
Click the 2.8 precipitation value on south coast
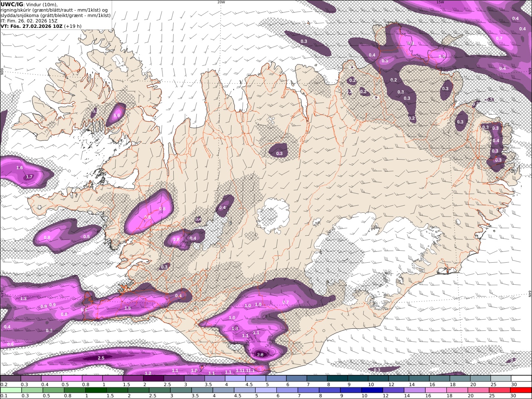(x=260, y=355)
